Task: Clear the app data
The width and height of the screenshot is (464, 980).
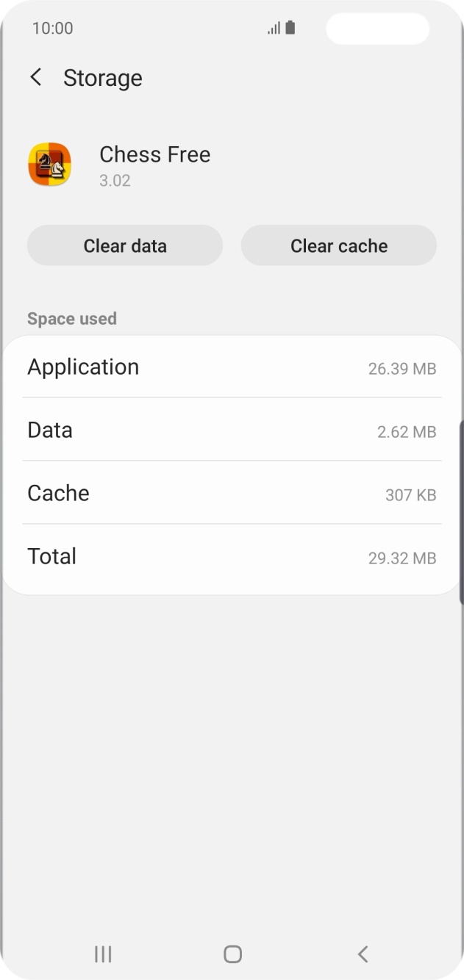Action: [x=124, y=245]
